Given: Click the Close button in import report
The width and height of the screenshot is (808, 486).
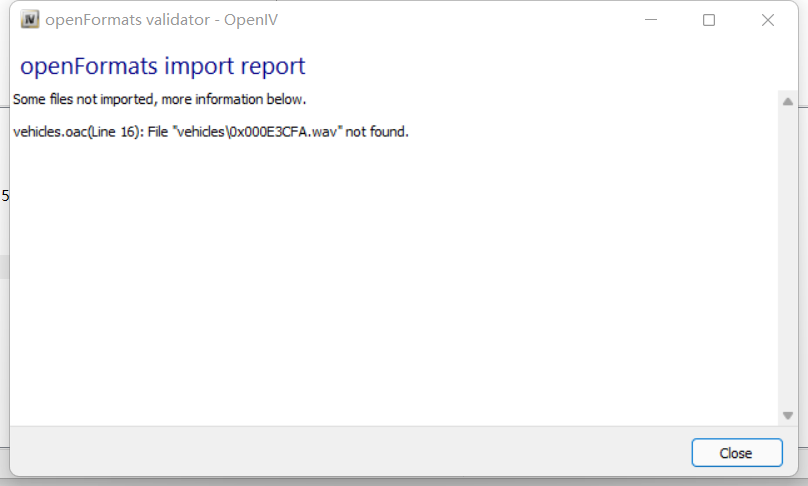Looking at the screenshot, I should click(737, 453).
